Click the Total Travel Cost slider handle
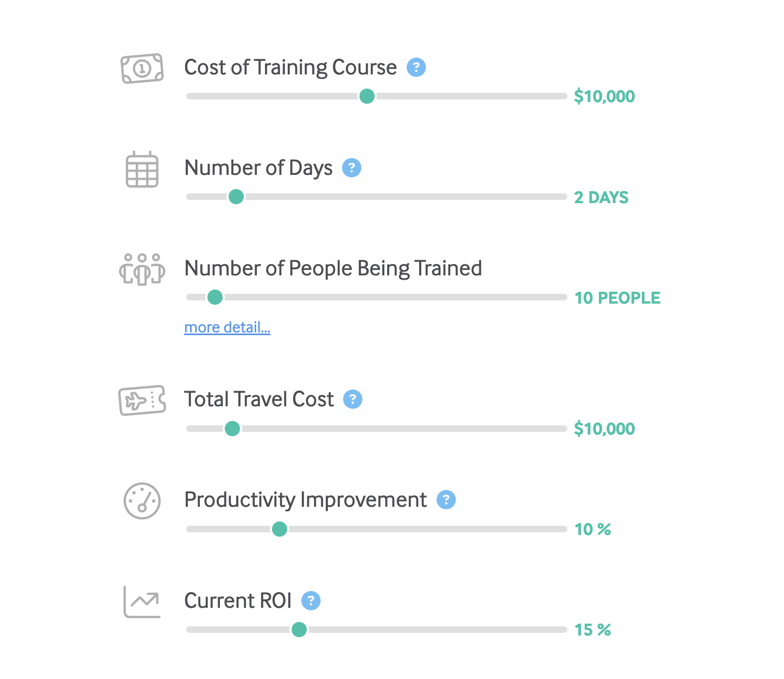The width and height of the screenshot is (784, 679). 232,429
